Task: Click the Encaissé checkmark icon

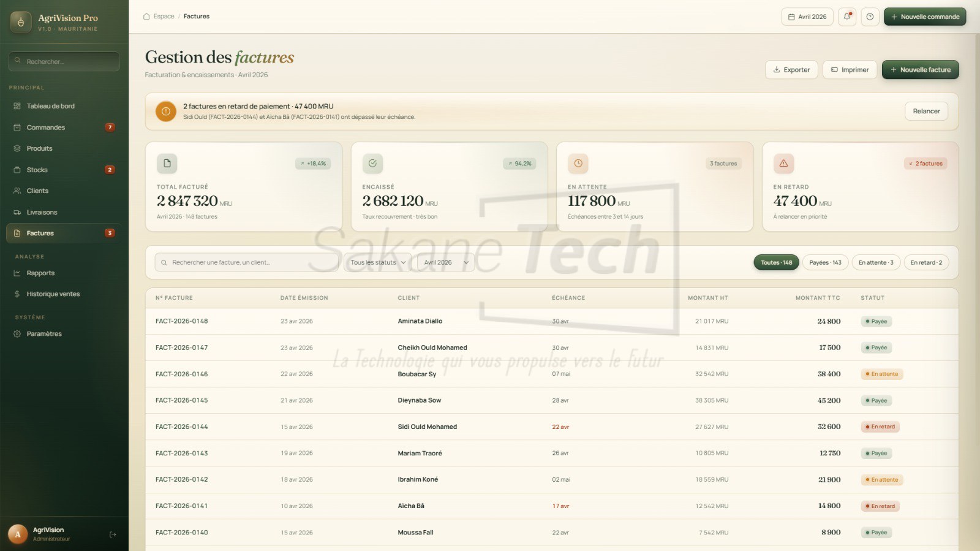Action: (372, 164)
